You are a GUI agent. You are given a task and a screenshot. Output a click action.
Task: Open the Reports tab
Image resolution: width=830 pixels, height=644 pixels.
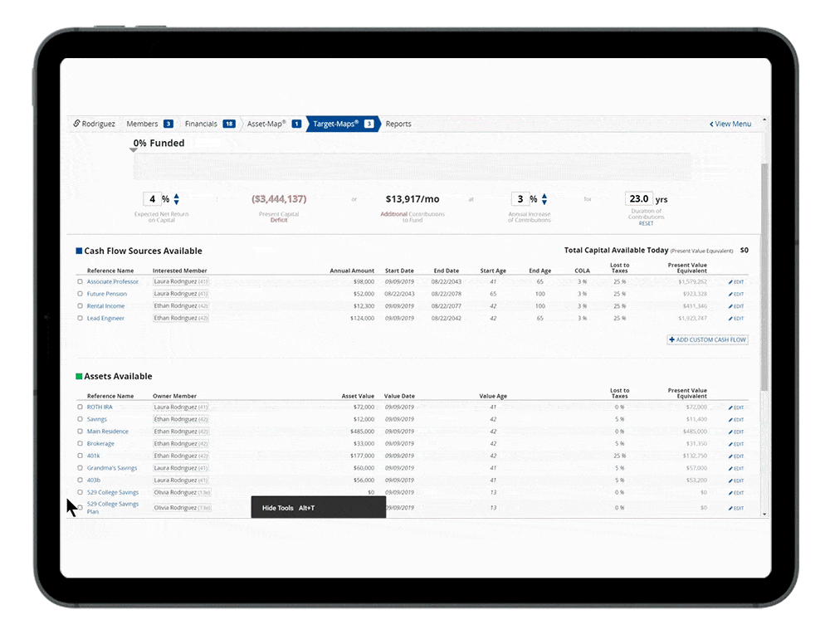point(398,124)
